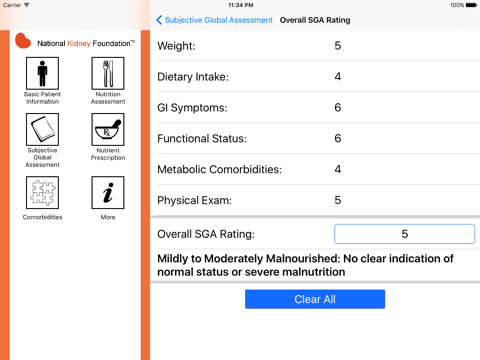Click the Mildly to Moderately Malnourished description

click(x=305, y=265)
